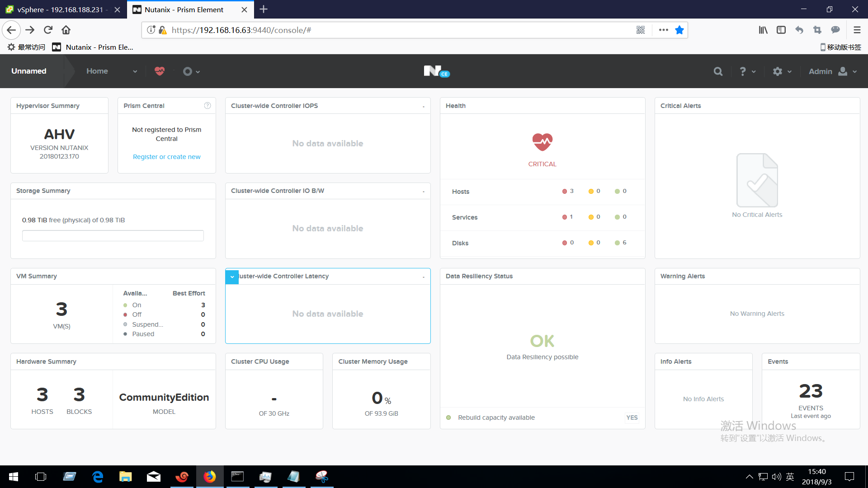This screenshot has height=488, width=868.
Task: Click the On VMs status row
Action: (164, 305)
